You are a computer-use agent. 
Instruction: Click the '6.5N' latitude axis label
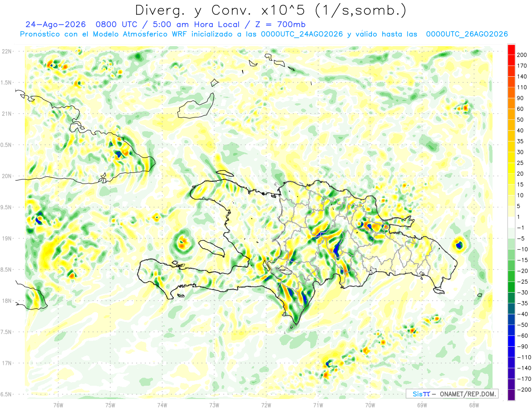click(x=6, y=394)
